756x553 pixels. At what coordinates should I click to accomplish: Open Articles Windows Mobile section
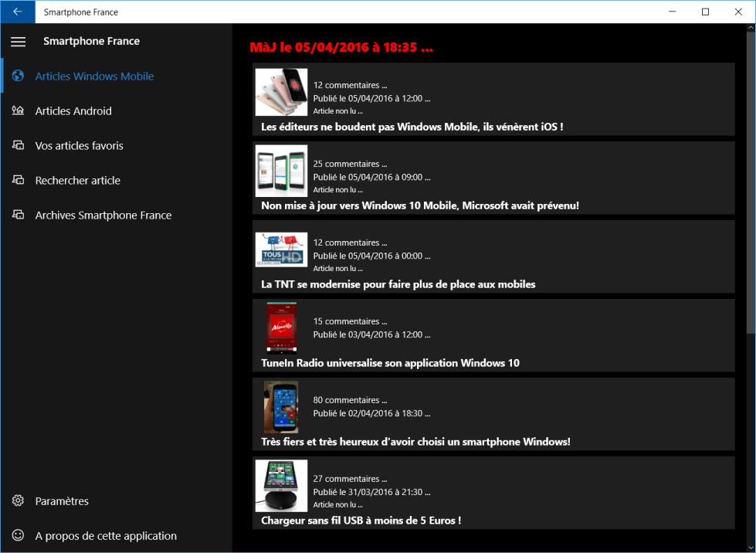117,76
